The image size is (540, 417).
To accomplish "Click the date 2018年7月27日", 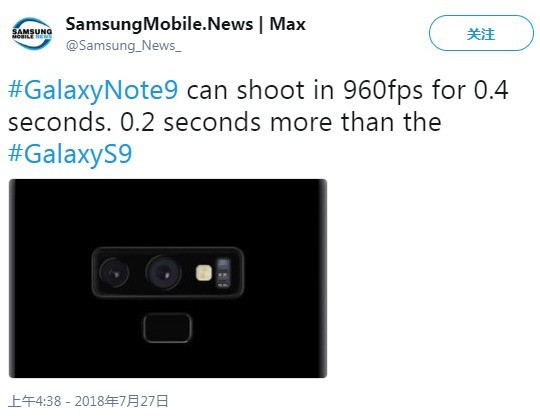I will [x=122, y=401].
